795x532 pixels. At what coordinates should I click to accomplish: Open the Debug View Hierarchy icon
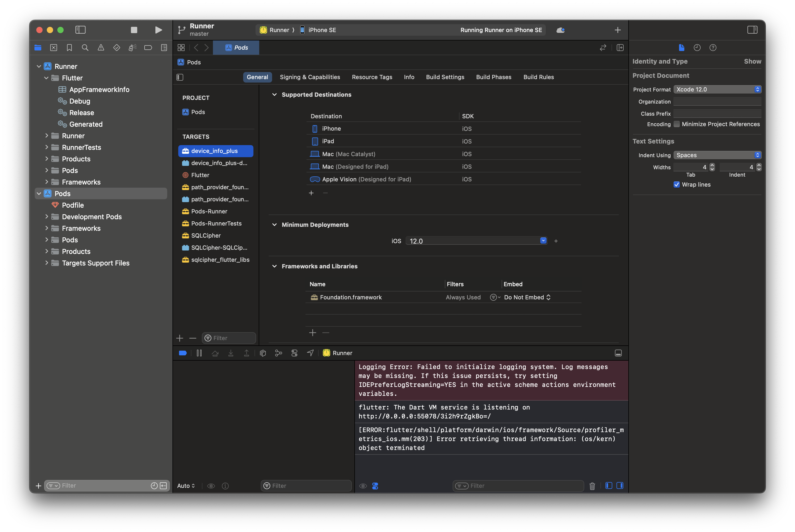point(263,353)
